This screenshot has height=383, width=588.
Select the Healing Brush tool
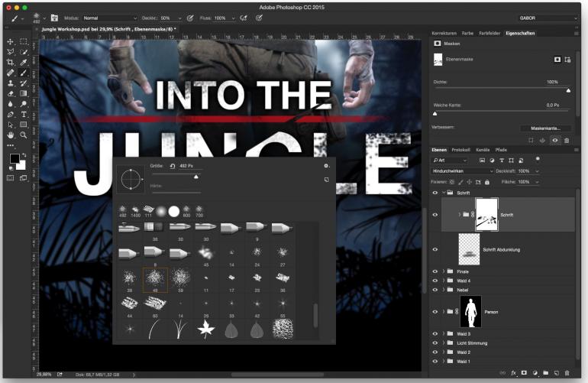coord(11,73)
